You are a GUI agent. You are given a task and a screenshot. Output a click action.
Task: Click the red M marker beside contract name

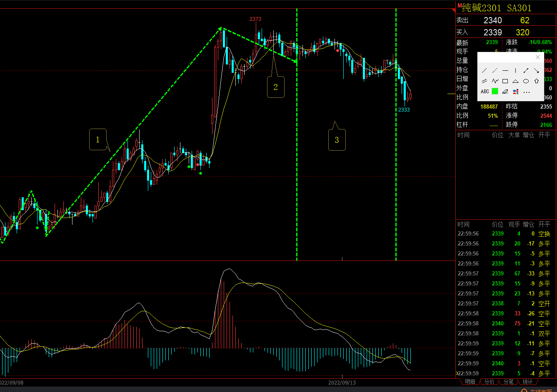(460, 6)
